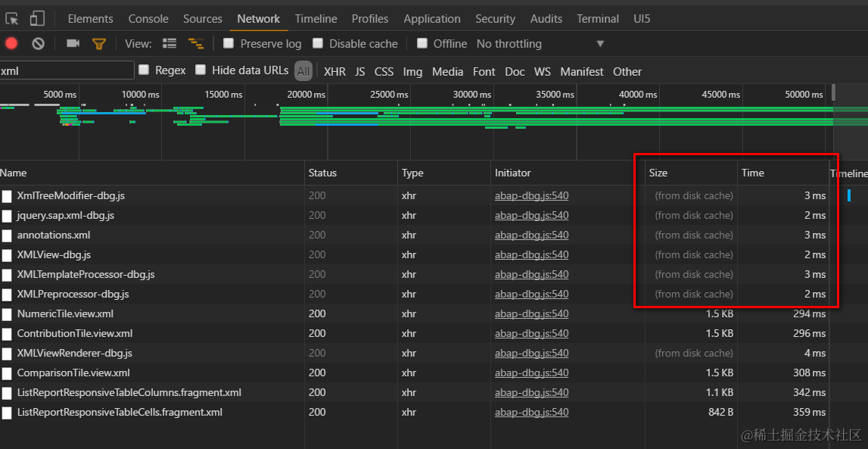Select the ListReportResponsiveTableCells.fragment.xml request name
Viewport: 868px width, 449px height.
click(120, 412)
